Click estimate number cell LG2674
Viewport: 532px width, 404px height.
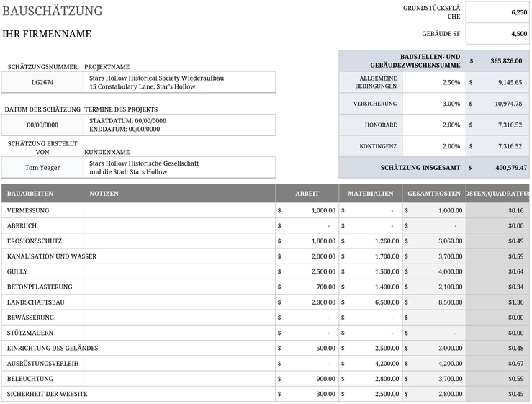[42, 82]
